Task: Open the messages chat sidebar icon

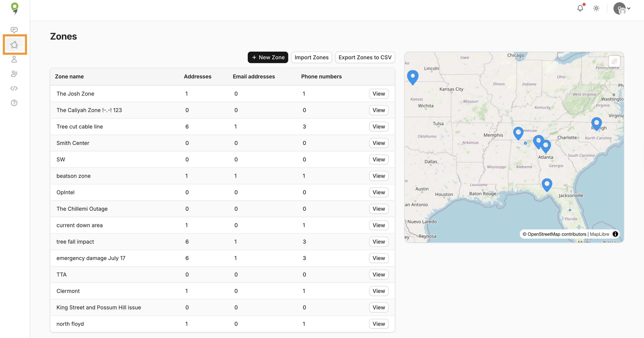Action: [14, 30]
